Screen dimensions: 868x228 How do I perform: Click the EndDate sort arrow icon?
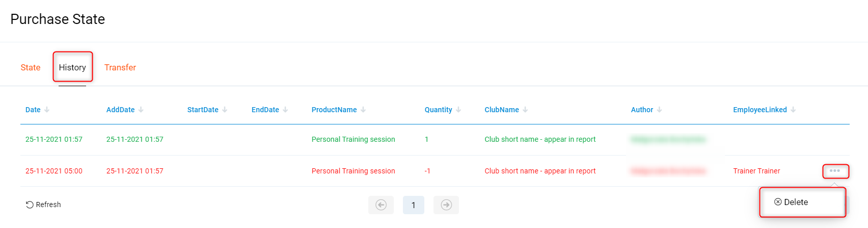point(285,110)
